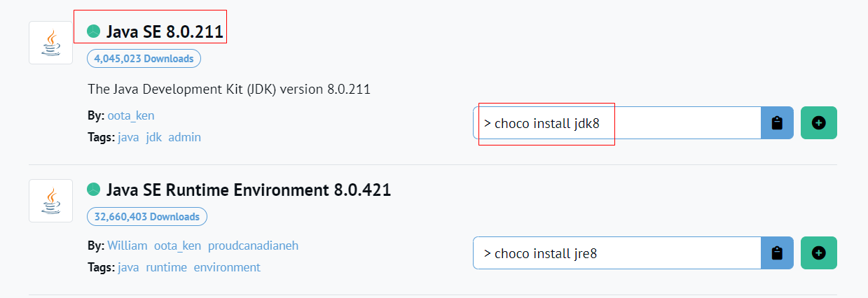Open the Java SE 8.0.211 package title
The height and width of the screenshot is (298, 868).
(165, 31)
